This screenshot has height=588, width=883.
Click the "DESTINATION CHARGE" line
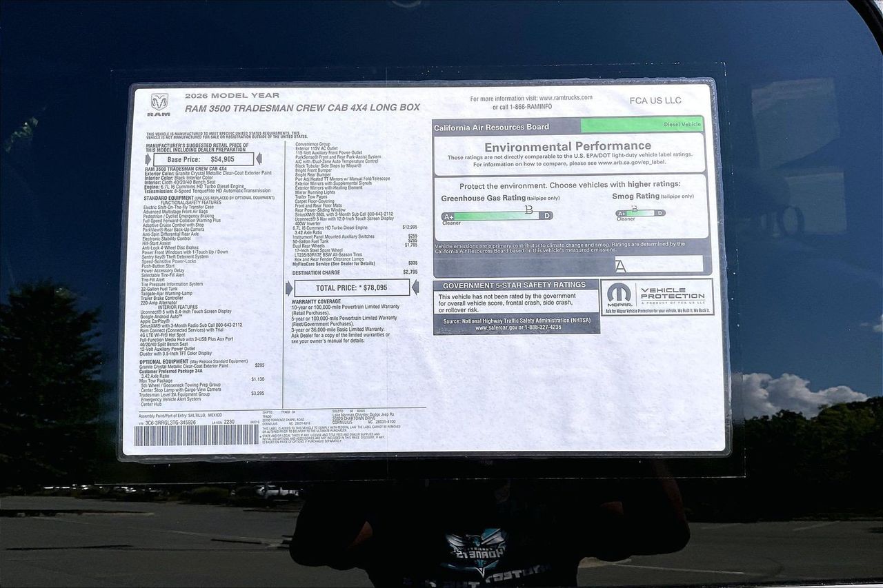[x=316, y=272]
